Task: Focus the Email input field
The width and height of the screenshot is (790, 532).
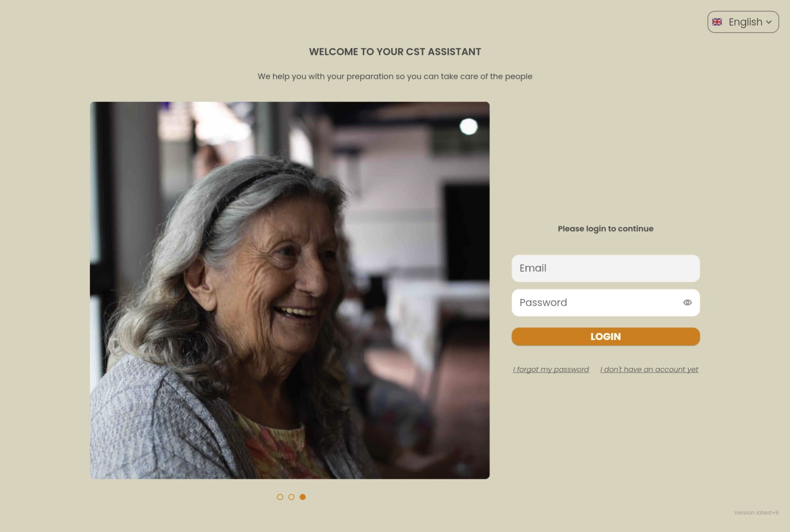Action: tap(606, 268)
